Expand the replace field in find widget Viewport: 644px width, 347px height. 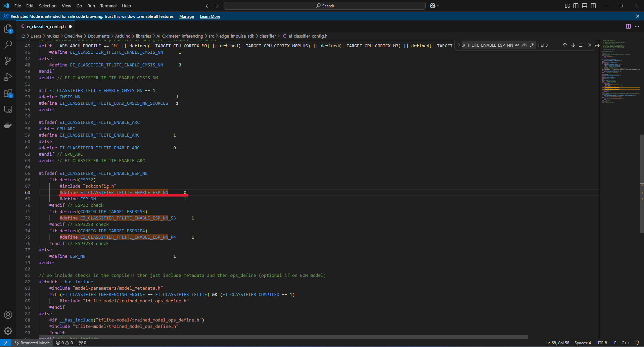pyautogui.click(x=459, y=45)
